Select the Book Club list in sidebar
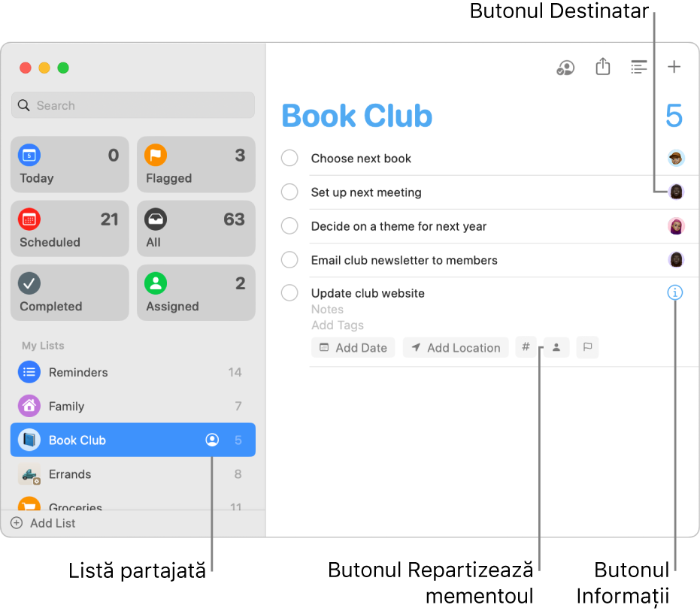 pos(133,440)
